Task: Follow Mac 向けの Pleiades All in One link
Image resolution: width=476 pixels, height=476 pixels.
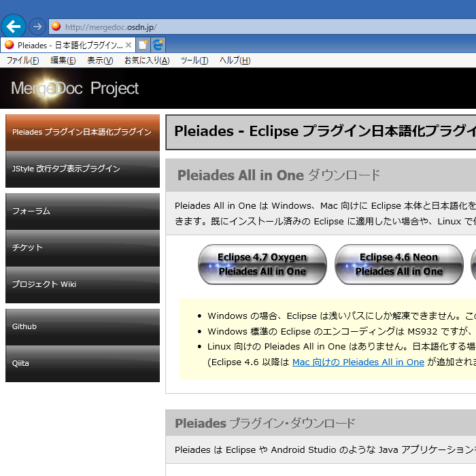Action: (358, 362)
